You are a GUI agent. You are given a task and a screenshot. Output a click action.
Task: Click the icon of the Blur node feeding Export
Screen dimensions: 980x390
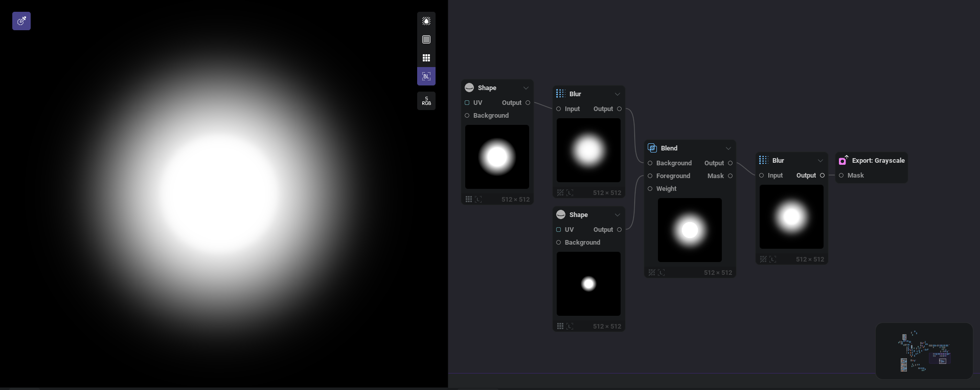click(763, 161)
